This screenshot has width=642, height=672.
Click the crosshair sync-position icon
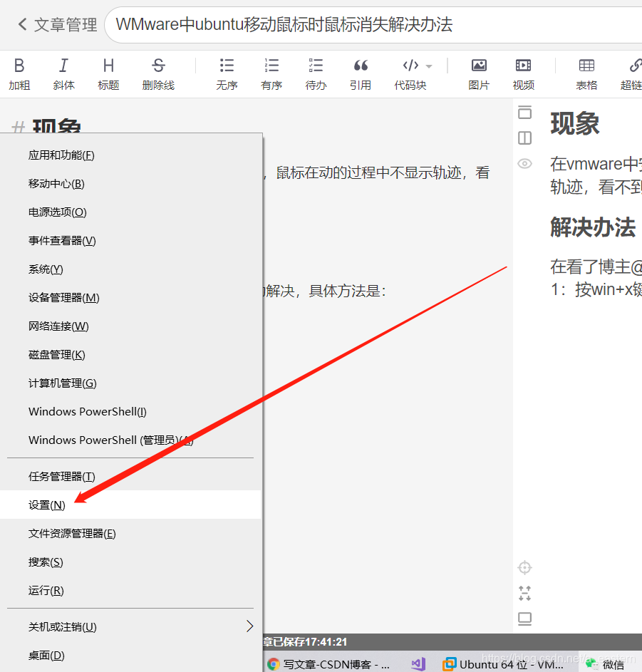[524, 568]
